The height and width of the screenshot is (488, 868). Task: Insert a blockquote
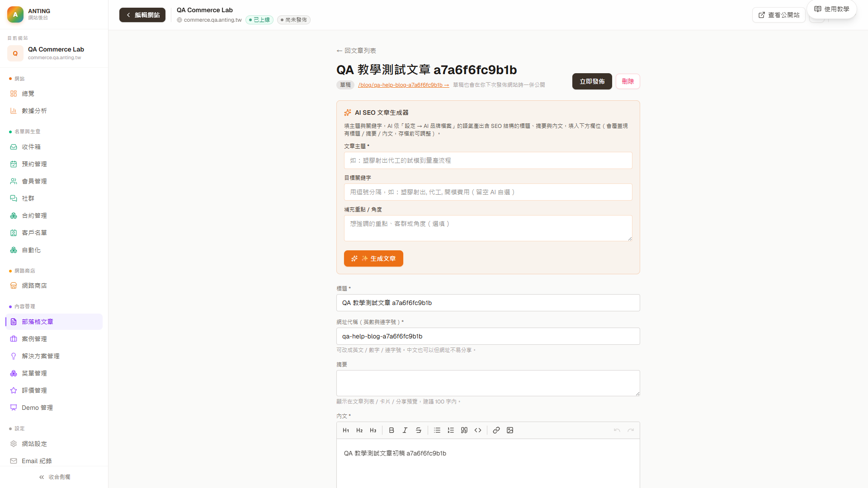tap(464, 430)
